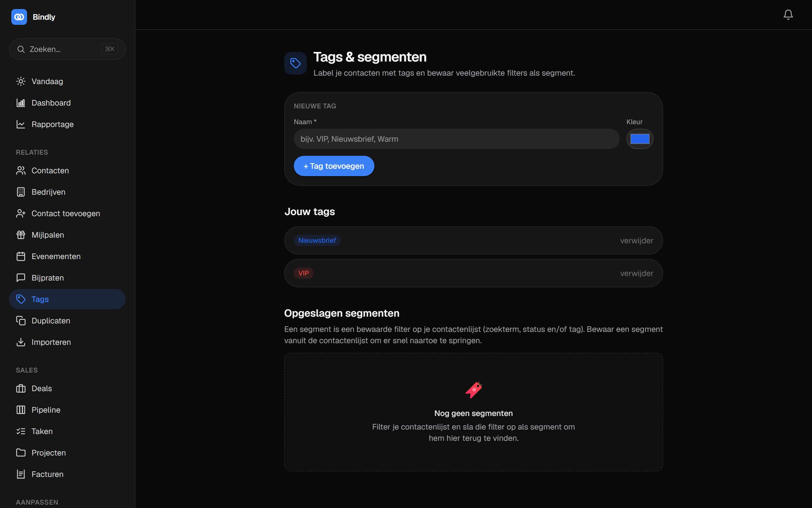
Task: Remove the Nieuwsbrief tag via verwijder
Action: tap(637, 240)
